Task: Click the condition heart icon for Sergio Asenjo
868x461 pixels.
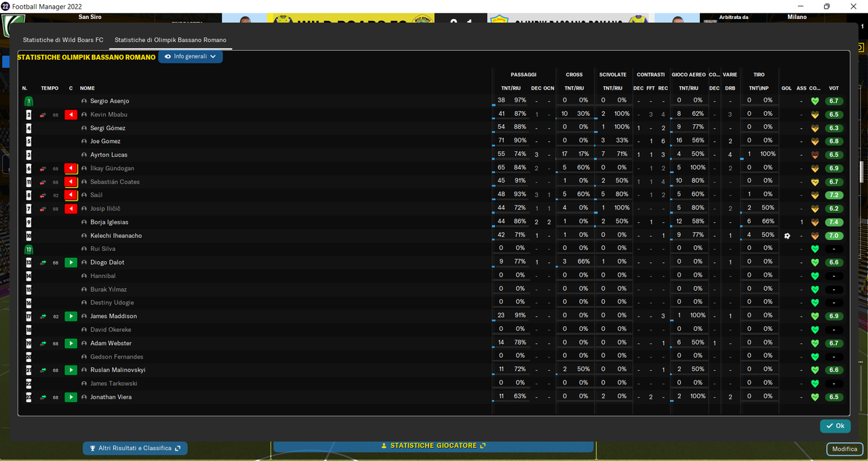Action: (x=815, y=101)
